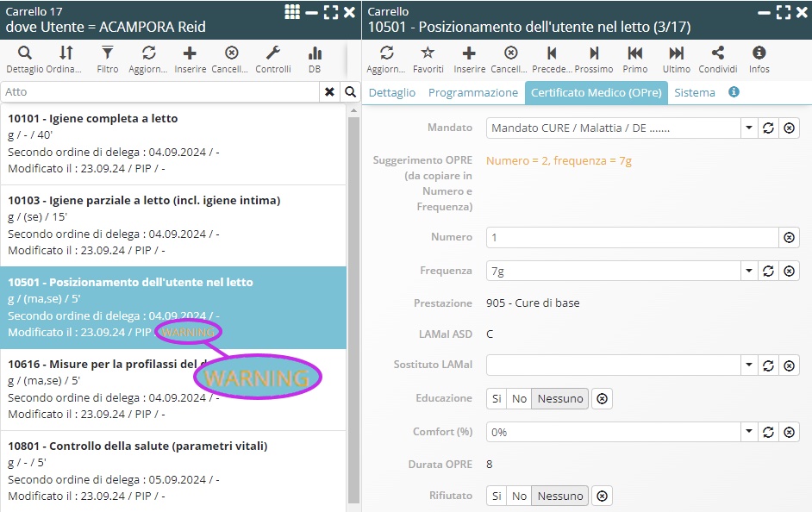Open Dettaglio in the left panel toolbar
Image resolution: width=812 pixels, height=512 pixels.
(25, 59)
